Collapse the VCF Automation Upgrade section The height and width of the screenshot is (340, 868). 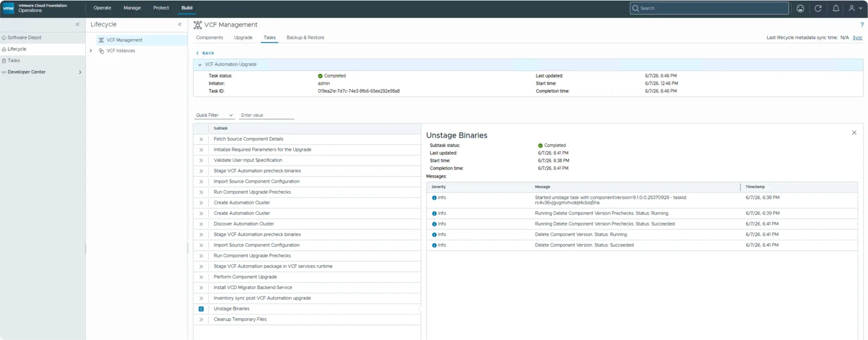(200, 65)
